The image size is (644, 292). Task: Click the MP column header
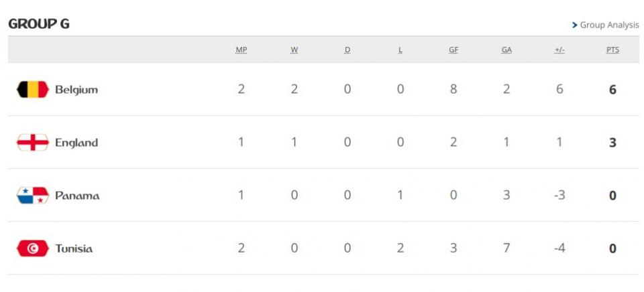tap(241, 50)
